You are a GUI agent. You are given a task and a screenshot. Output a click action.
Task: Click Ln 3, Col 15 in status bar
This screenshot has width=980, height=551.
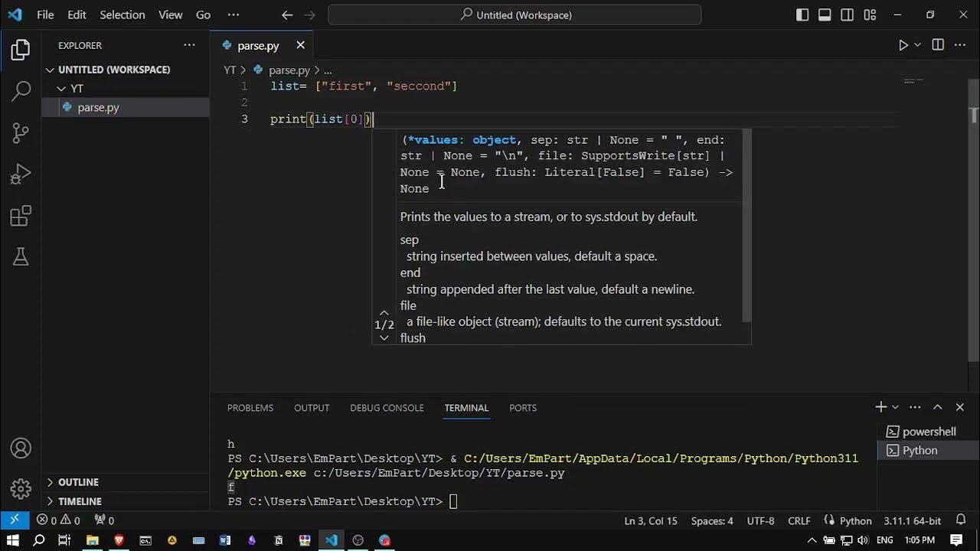tap(651, 520)
